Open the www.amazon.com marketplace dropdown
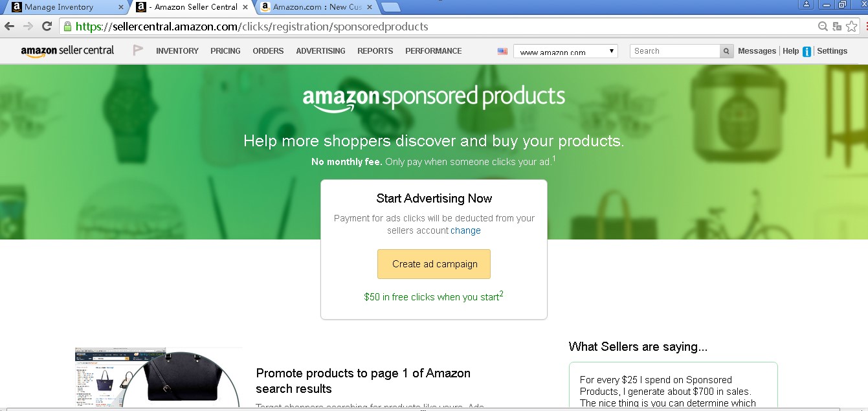868x411 pixels. (566, 51)
